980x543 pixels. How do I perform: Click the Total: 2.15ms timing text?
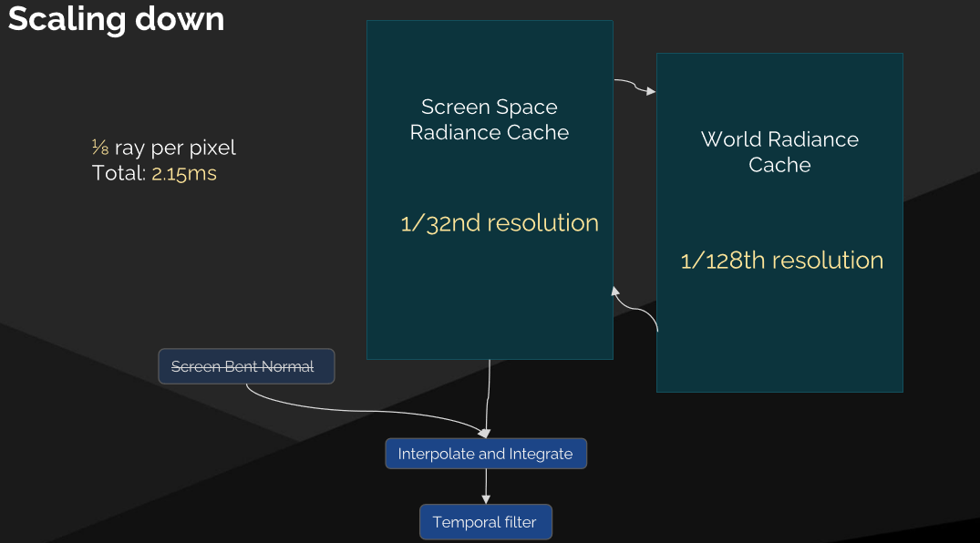pos(154,173)
